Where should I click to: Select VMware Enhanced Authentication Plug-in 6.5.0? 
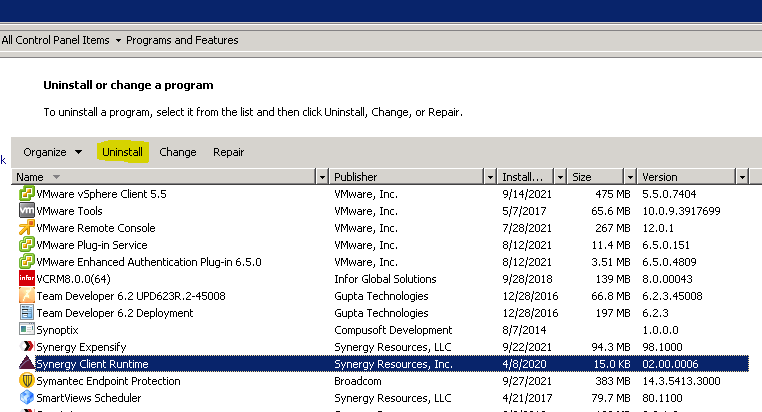click(x=383, y=262)
